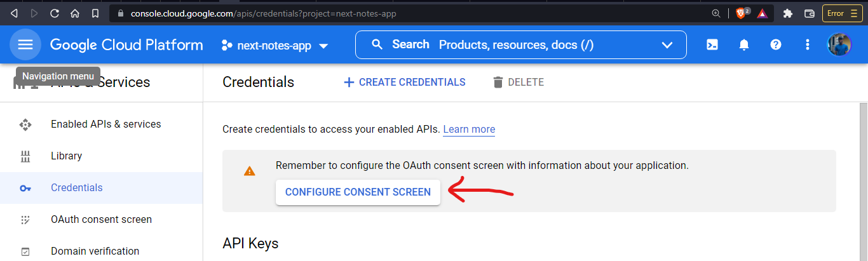Click the Brave Shields lion icon
Screen dimensions: 868x261
click(x=741, y=13)
